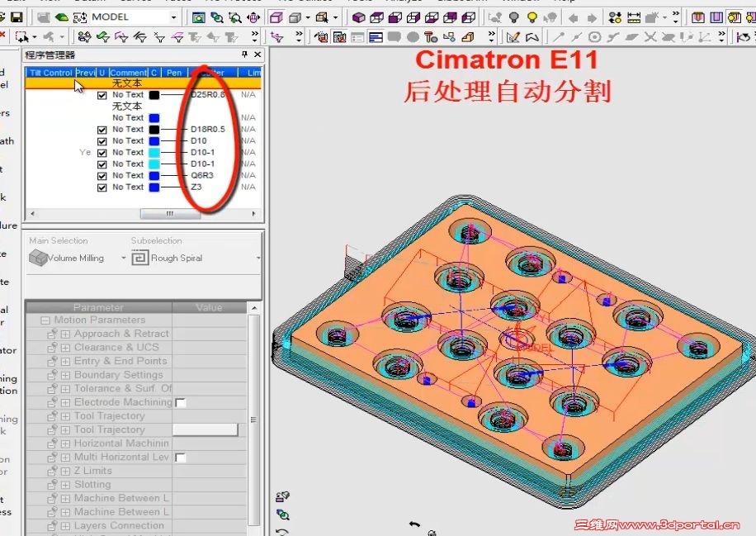Click the dashed selection box cursor tool
Viewport: 756px width, 536px height.
21,36
